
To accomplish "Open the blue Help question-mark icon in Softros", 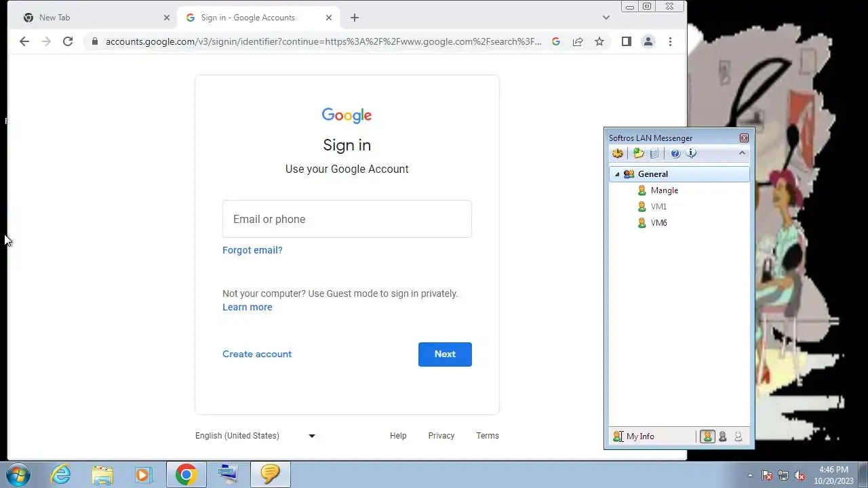I will click(x=675, y=153).
